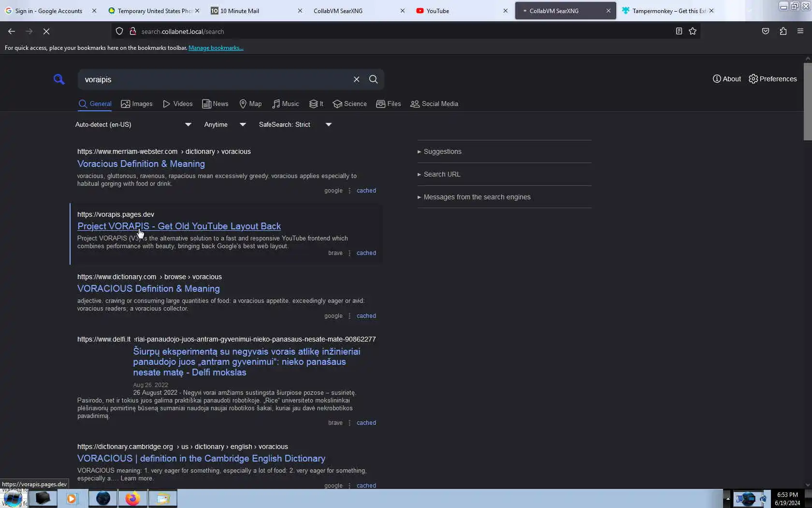Image resolution: width=812 pixels, height=508 pixels.
Task: Click the browser address bar URL
Action: click(183, 31)
